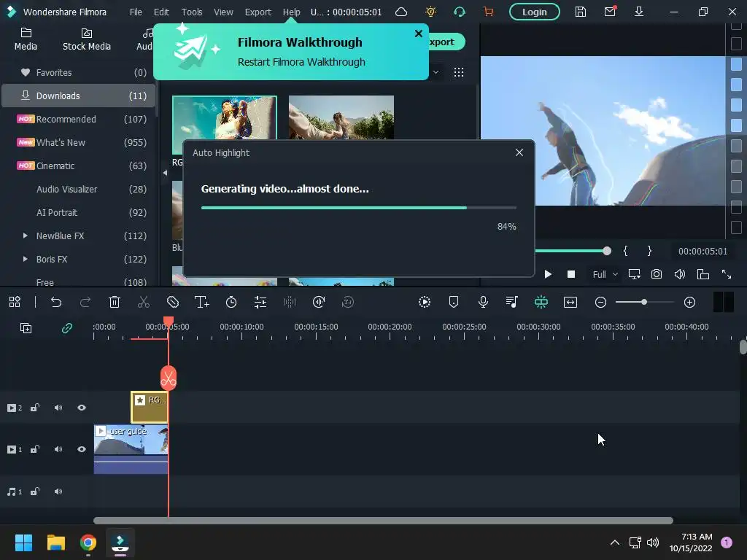This screenshot has height=560, width=747.
Task: Open the audio mixer icon
Action: [511, 302]
